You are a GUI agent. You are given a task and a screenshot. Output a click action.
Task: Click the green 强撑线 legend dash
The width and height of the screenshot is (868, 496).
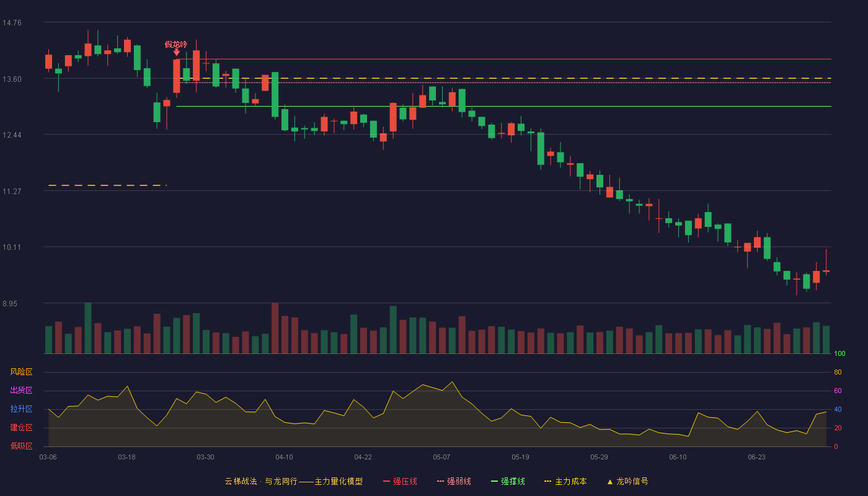pos(495,482)
